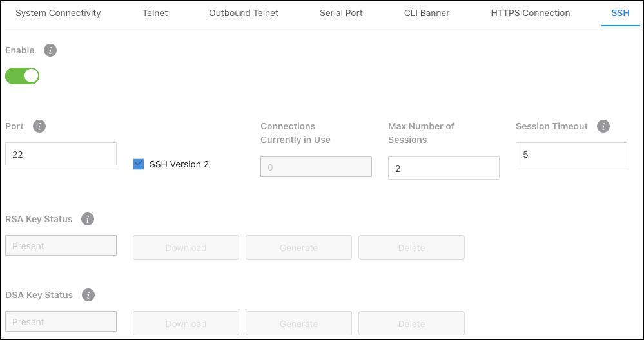Click Delete button for RSA key
Viewport: 644px width, 340px height.
point(411,247)
